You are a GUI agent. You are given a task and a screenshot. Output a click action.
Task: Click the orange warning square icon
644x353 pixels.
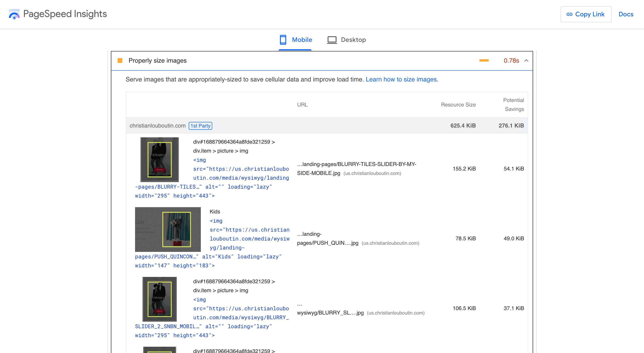120,61
